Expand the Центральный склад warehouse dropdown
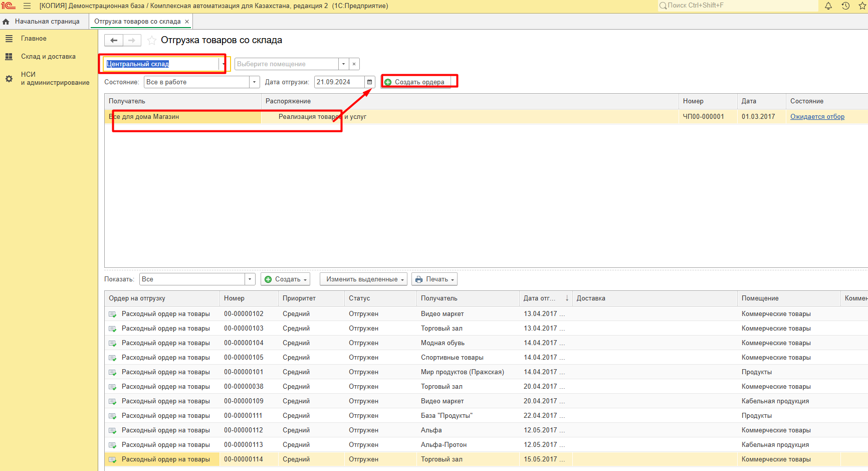Image resolution: width=868 pixels, height=471 pixels. (x=224, y=64)
